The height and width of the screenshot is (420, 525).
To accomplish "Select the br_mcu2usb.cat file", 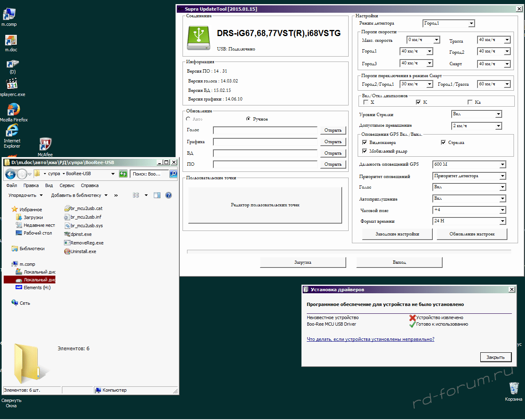I will click(x=83, y=208).
